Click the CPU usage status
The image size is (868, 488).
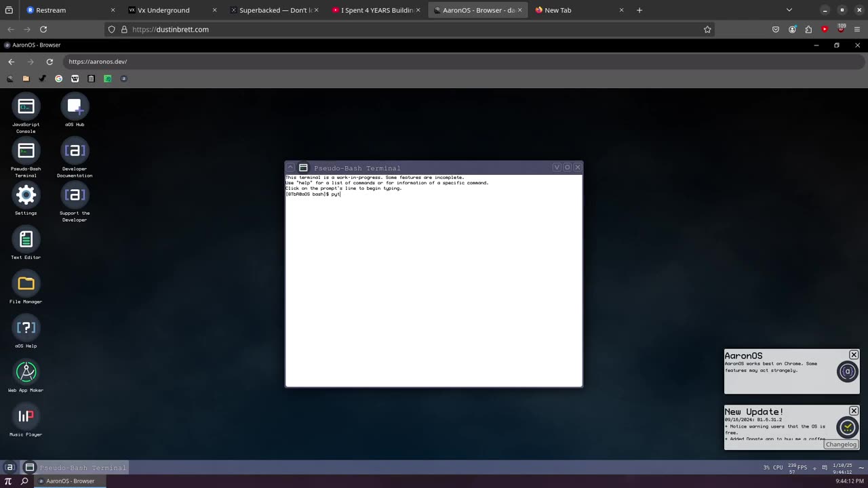(773, 468)
